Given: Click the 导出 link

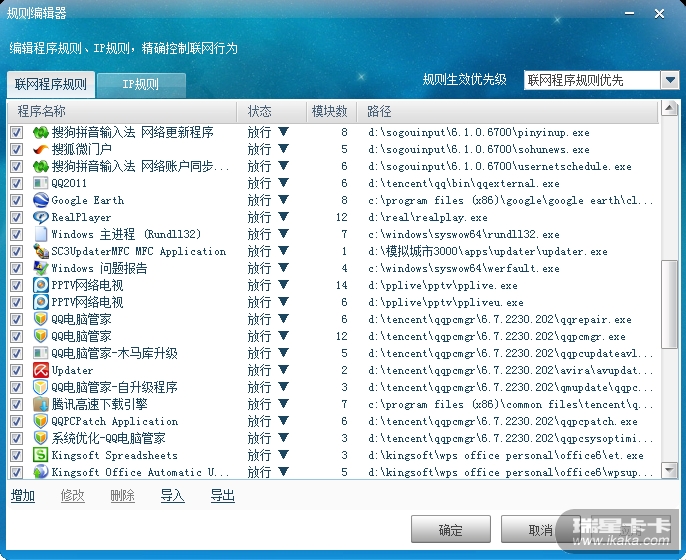Looking at the screenshot, I should [223, 496].
